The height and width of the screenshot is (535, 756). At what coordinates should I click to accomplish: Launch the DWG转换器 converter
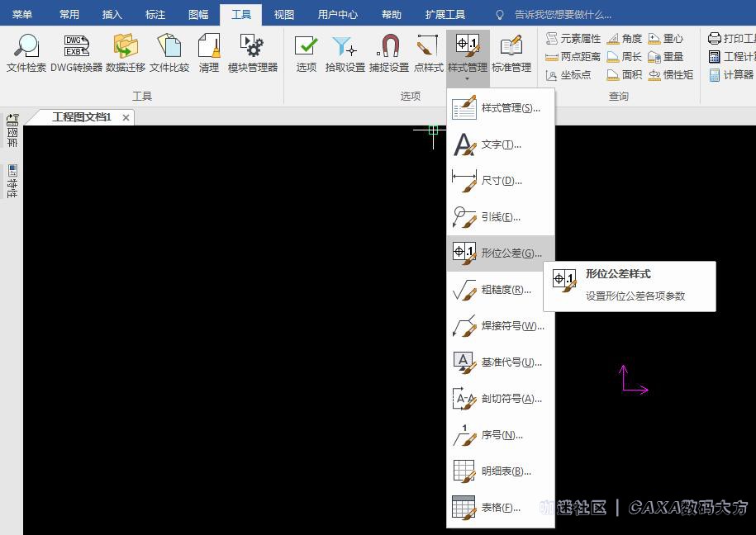[76, 53]
